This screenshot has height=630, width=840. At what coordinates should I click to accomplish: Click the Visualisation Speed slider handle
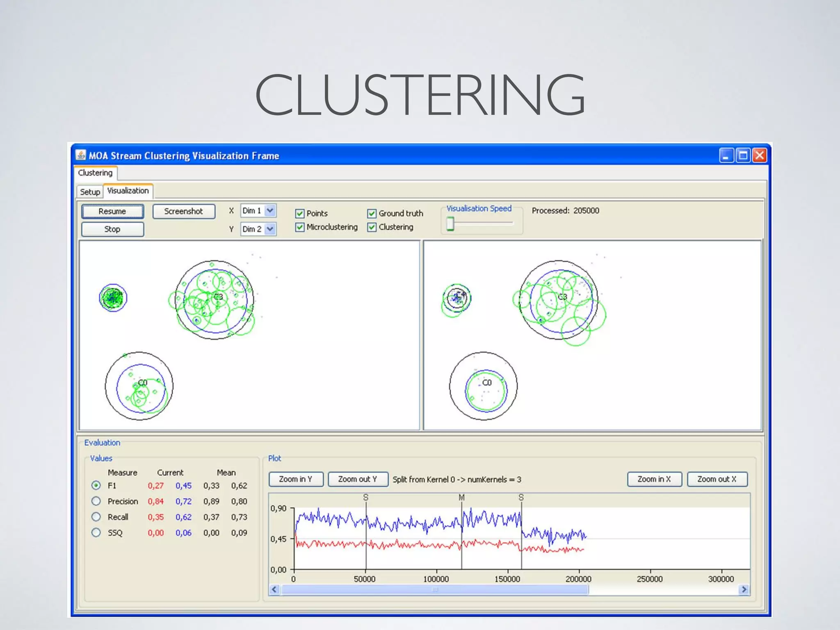(x=450, y=224)
